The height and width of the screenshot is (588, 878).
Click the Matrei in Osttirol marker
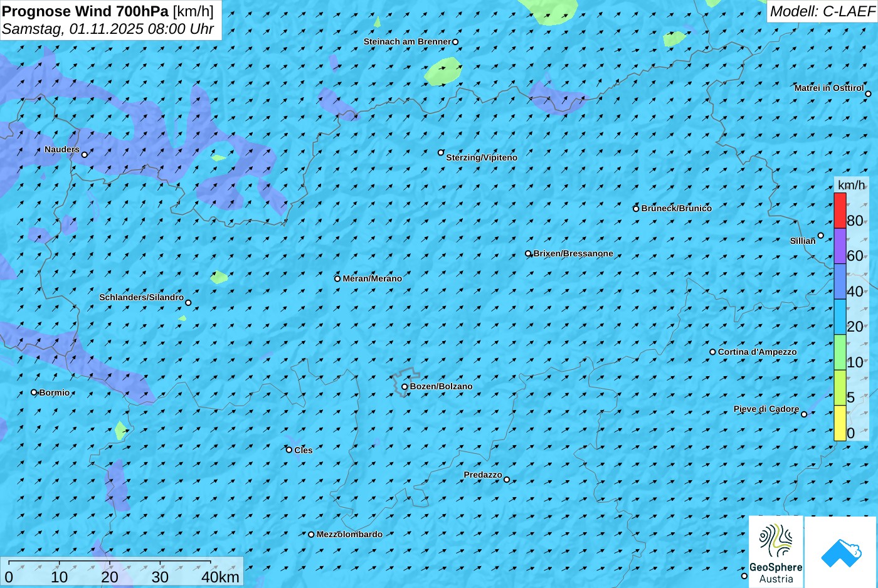pyautogui.click(x=868, y=94)
